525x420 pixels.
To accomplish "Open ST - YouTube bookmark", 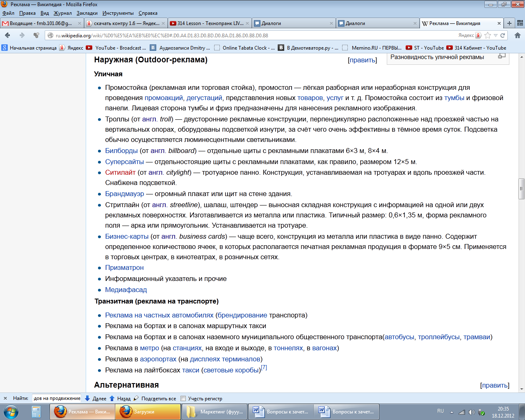I will pyautogui.click(x=425, y=48).
